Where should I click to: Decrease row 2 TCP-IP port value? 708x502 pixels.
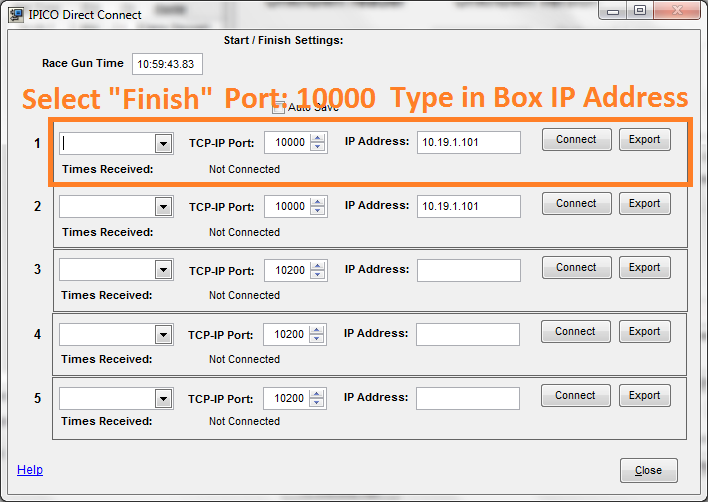(318, 211)
